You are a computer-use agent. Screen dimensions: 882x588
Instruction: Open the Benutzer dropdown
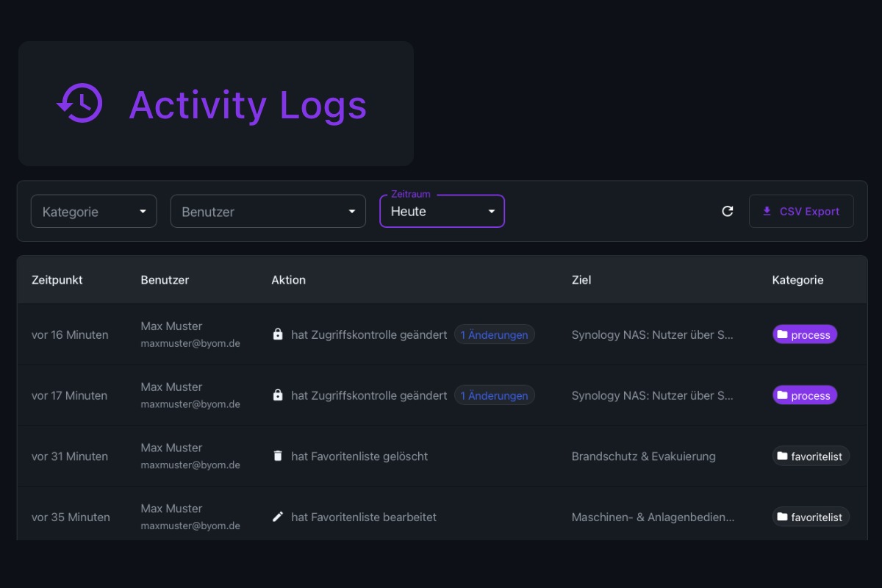point(268,211)
